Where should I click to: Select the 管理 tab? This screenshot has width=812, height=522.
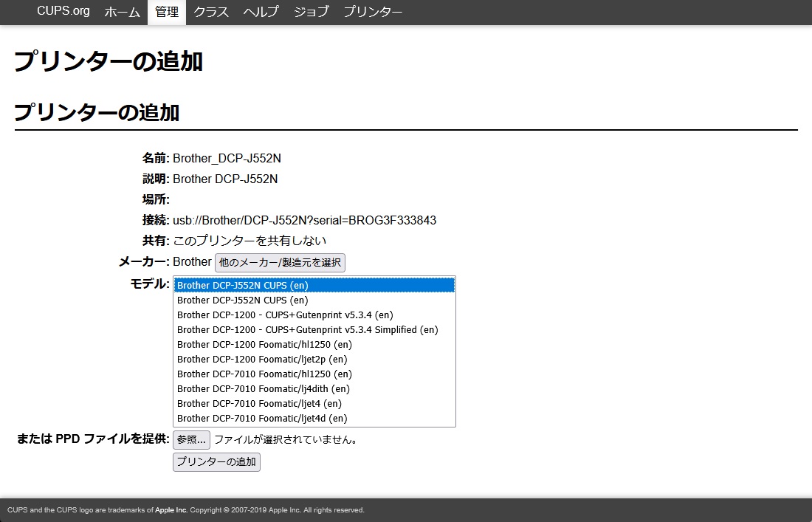167,11
